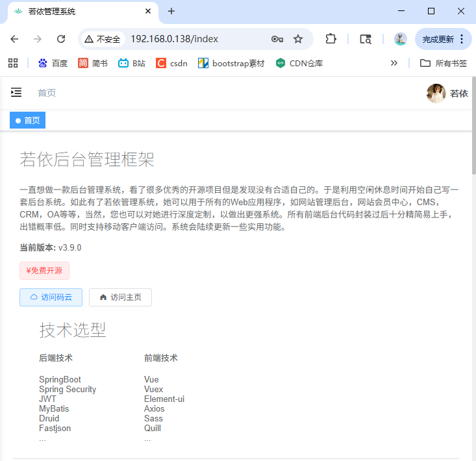The width and height of the screenshot is (476, 461).
Task: Click the 后端技术 column heading
Action: pos(56,358)
